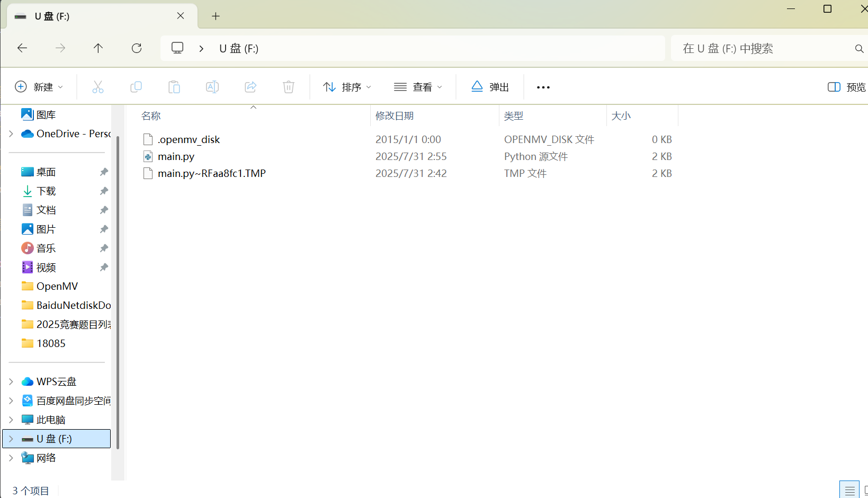Open the 新建 dropdown menu

[x=39, y=87]
